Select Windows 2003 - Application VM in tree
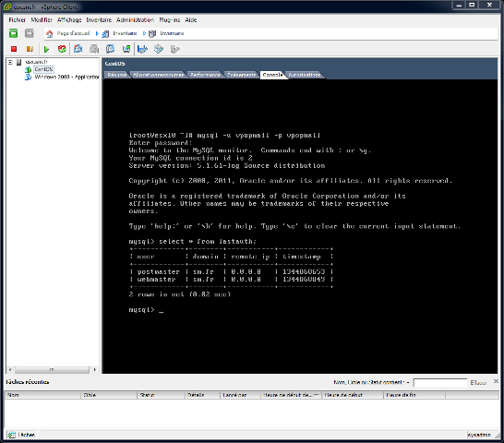504x443 pixels. coord(66,78)
